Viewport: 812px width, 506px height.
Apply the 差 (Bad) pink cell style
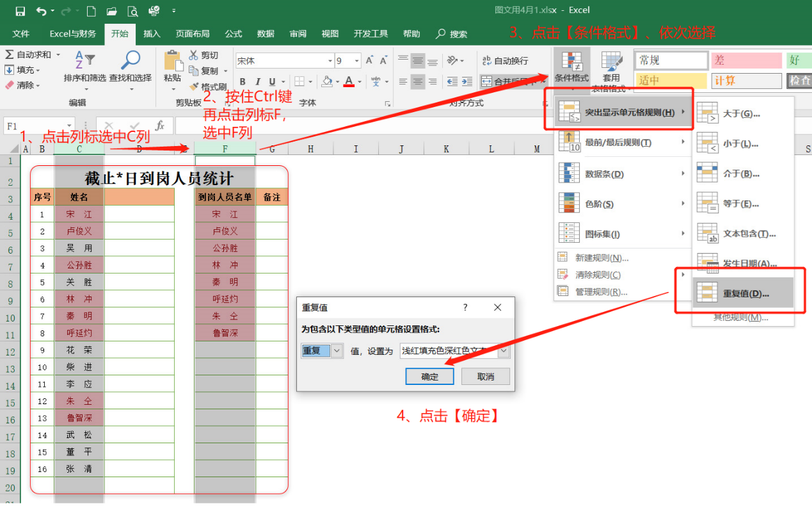click(x=746, y=61)
